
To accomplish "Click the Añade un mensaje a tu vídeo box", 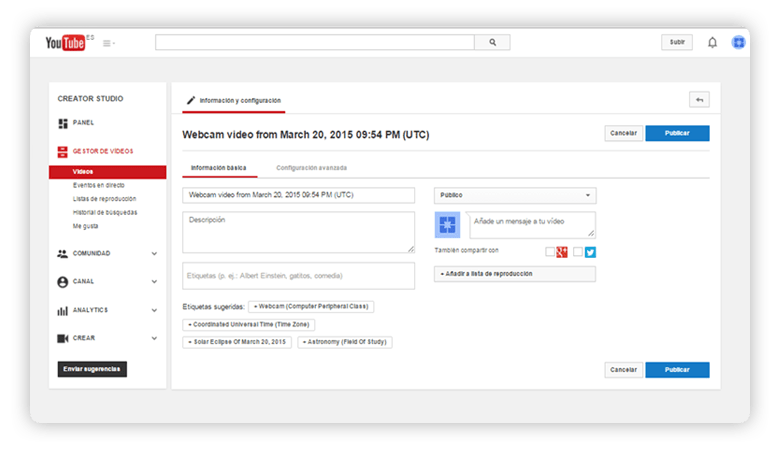I will point(532,225).
